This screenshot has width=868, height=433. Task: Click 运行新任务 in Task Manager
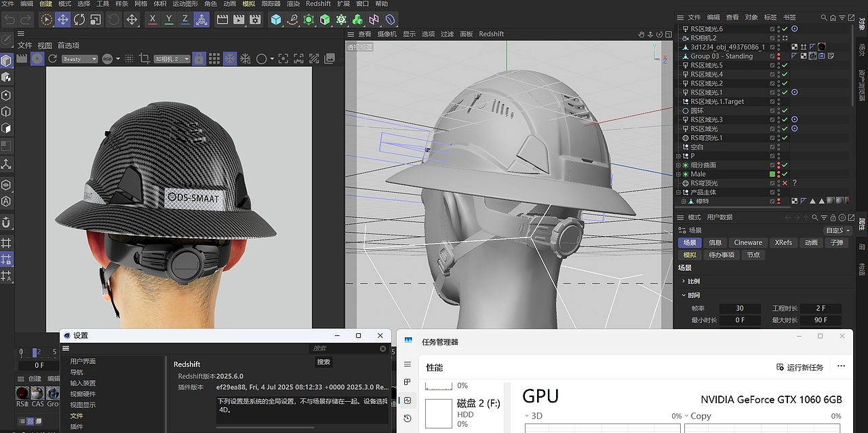[x=800, y=367]
